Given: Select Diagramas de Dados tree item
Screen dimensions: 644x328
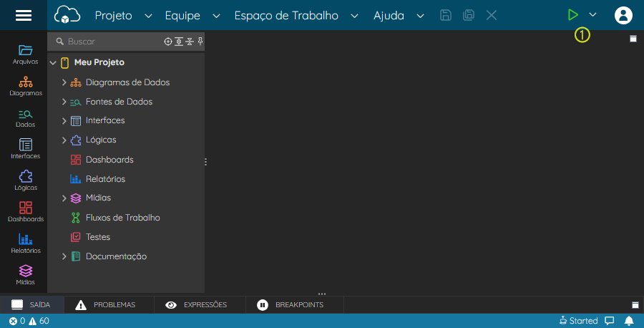Looking at the screenshot, I should 127,82.
